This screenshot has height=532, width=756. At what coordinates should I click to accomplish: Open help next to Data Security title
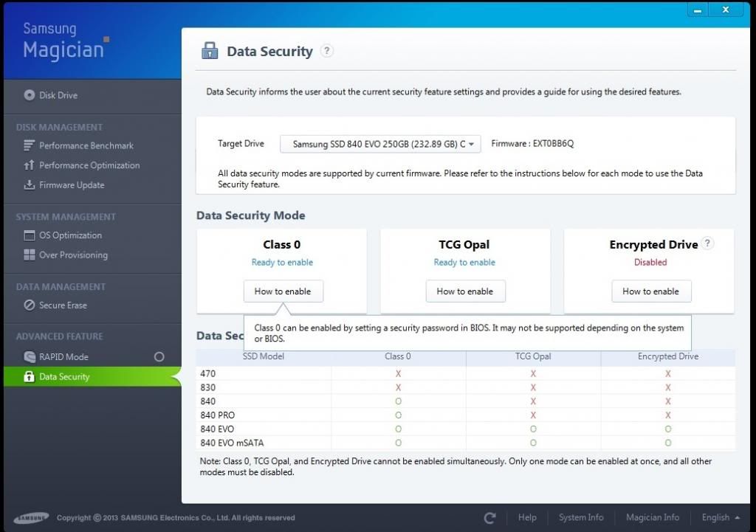[327, 51]
